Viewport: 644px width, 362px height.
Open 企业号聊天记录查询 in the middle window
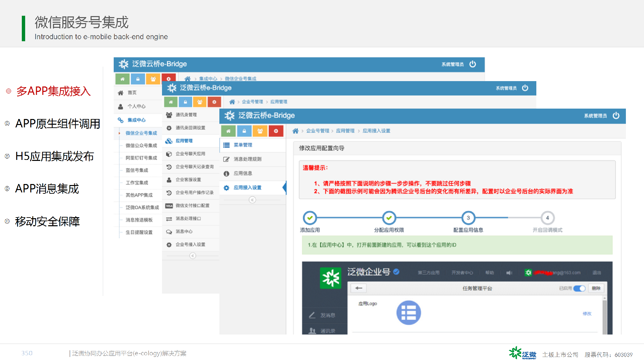tap(191, 167)
